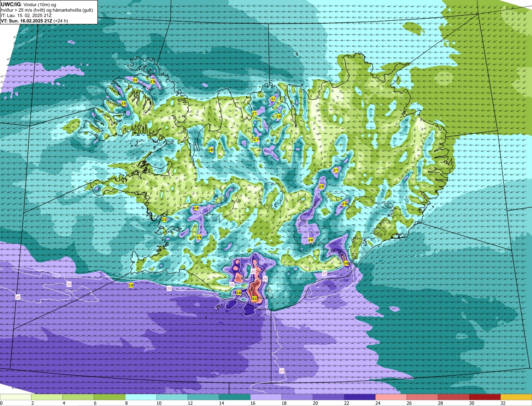Click the yellow 25 gust marker
Viewport: 532px width, 406px height.
tap(164, 219)
